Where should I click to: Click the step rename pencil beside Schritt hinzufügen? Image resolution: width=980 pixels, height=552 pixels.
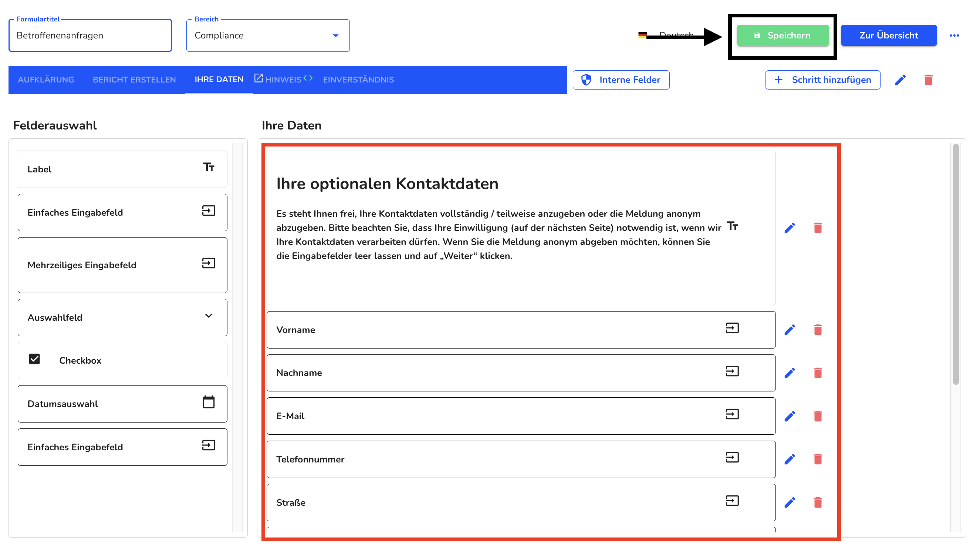point(900,80)
